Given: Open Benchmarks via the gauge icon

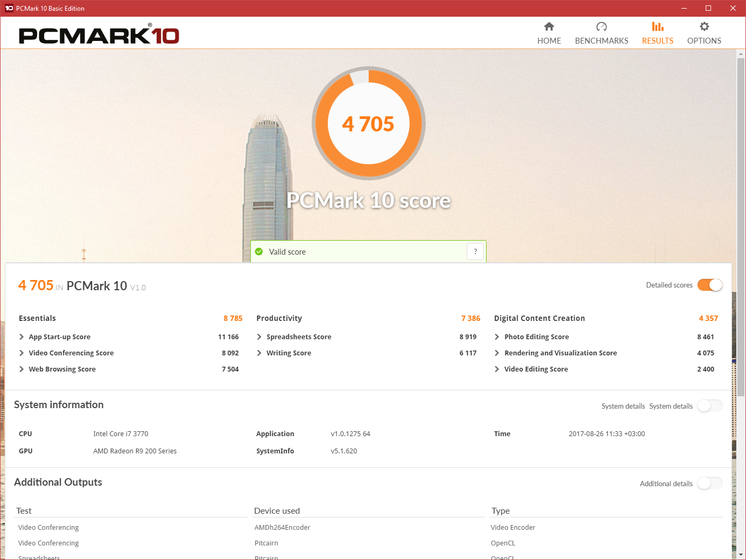Looking at the screenshot, I should 602,26.
